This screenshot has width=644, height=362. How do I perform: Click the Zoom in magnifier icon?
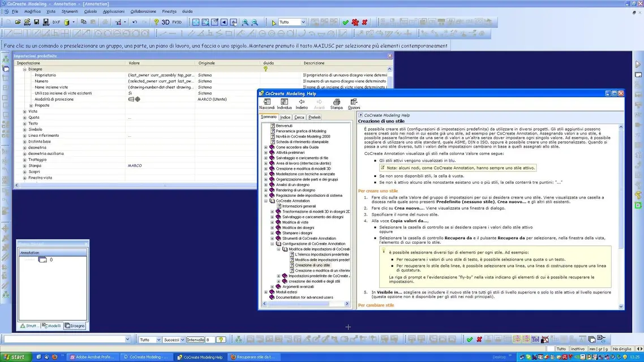[245, 23]
